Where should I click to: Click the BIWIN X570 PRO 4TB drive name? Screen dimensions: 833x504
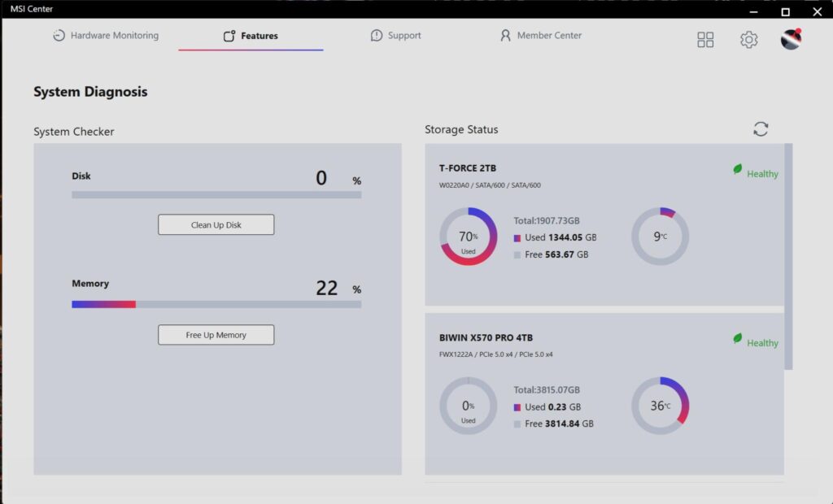(486, 338)
